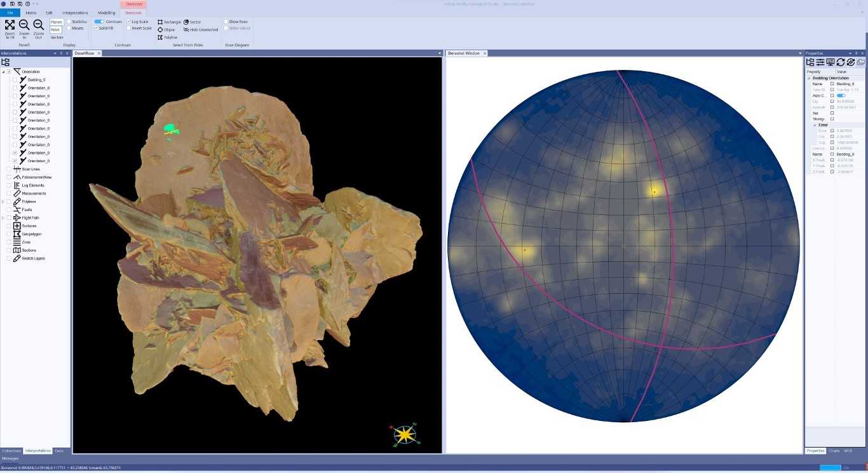868x473 pixels.
Task: Switch to the Modelling ribbon tab
Action: tap(106, 12)
